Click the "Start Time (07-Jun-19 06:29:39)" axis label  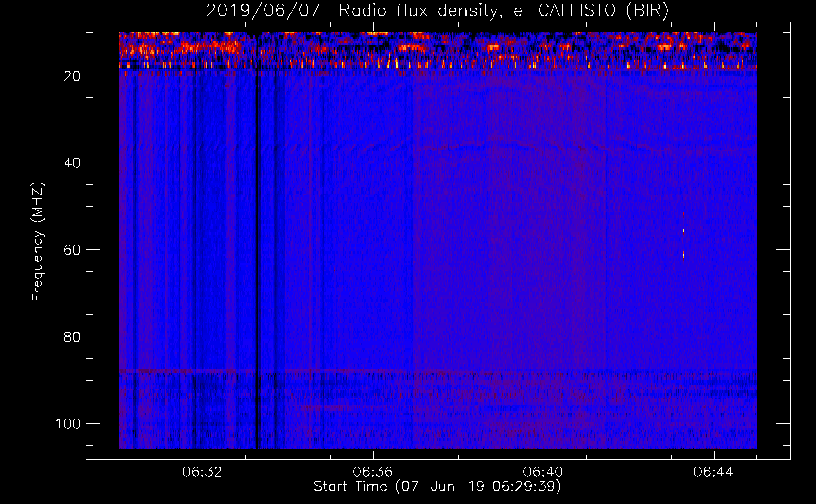pos(437,486)
